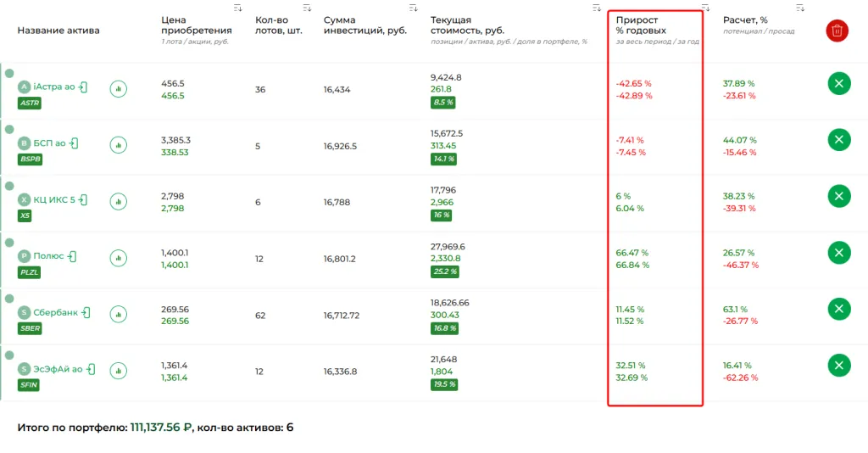Image resolution: width=868 pixels, height=453 pixels.
Task: Click the red trash bin button
Action: click(837, 31)
